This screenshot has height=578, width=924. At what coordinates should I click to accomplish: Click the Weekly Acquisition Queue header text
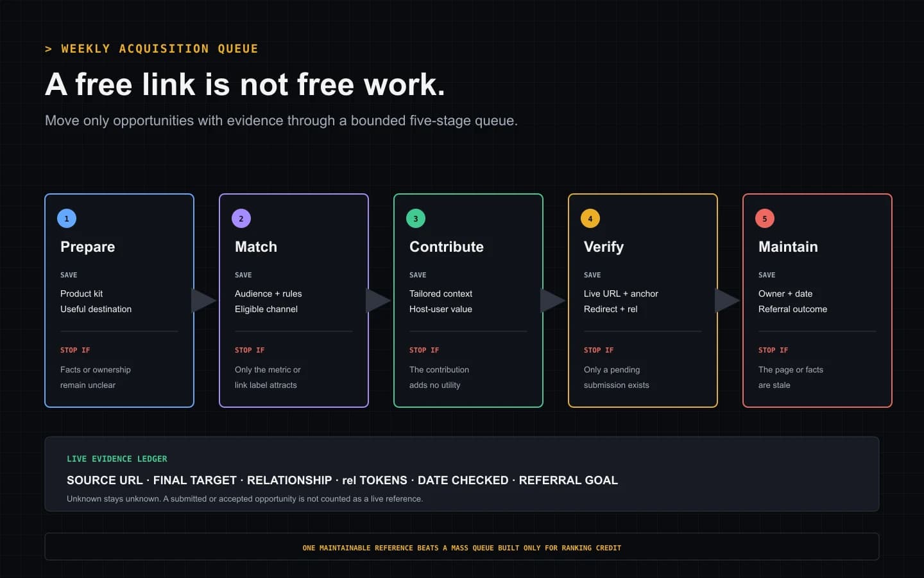pyautogui.click(x=151, y=49)
